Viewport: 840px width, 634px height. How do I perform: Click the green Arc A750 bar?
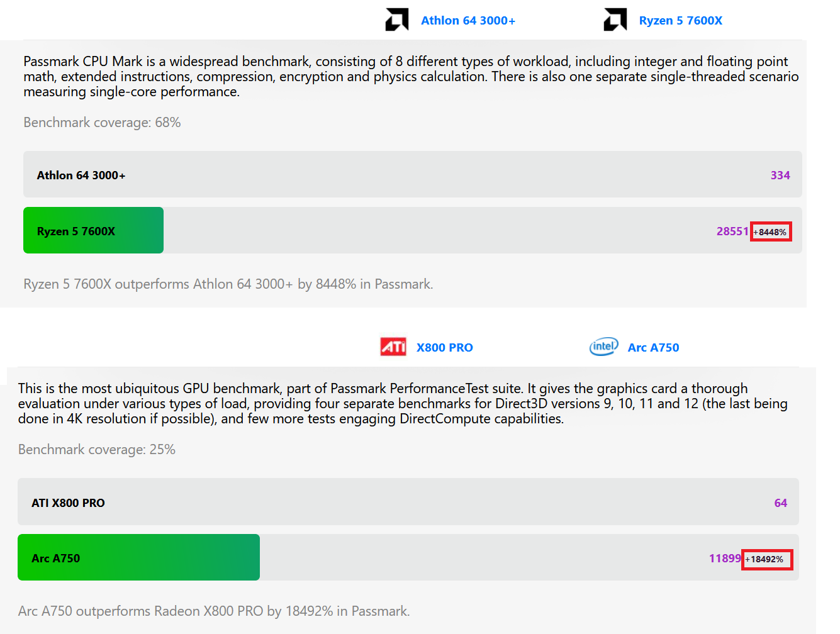pyautogui.click(x=138, y=558)
